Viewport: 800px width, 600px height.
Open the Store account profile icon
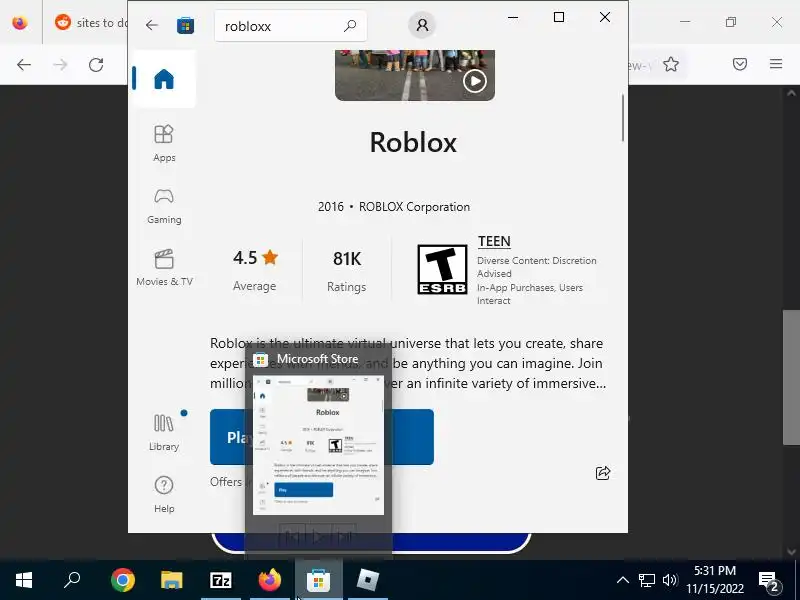click(x=422, y=25)
